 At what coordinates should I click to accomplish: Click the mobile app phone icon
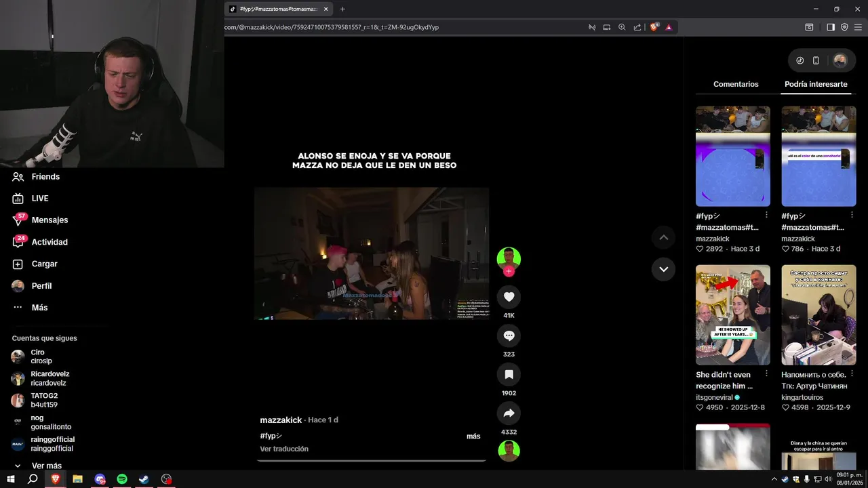(816, 60)
